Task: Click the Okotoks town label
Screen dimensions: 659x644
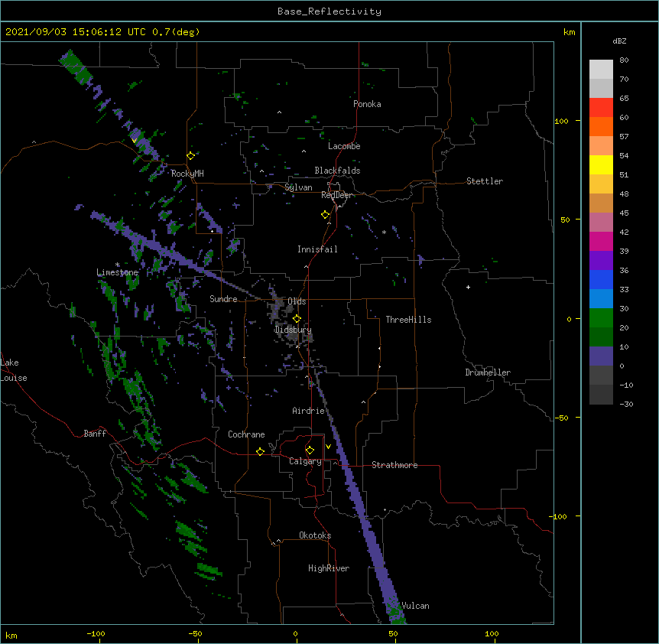Action: click(315, 535)
